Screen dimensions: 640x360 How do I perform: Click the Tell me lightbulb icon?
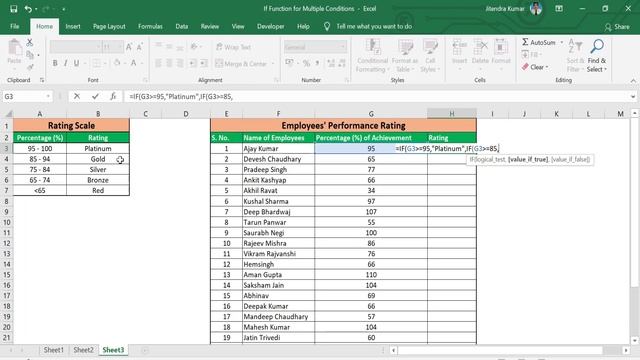[x=327, y=27]
